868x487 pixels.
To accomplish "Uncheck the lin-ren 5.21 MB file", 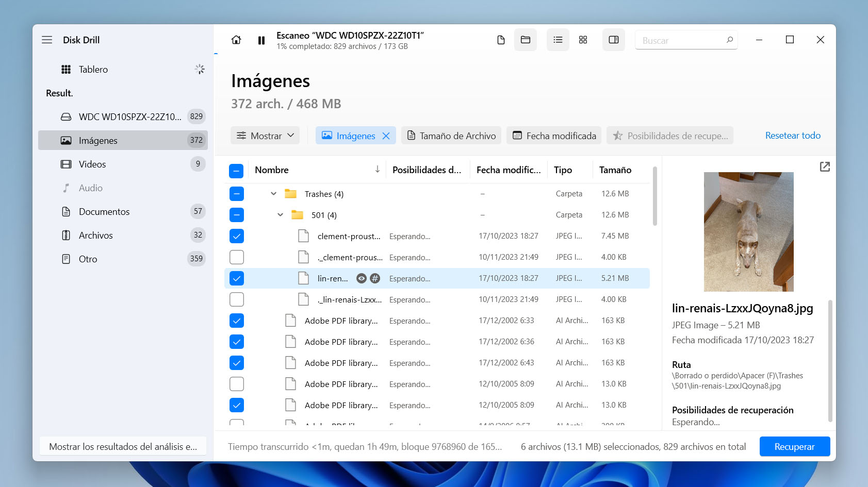I will tap(237, 278).
